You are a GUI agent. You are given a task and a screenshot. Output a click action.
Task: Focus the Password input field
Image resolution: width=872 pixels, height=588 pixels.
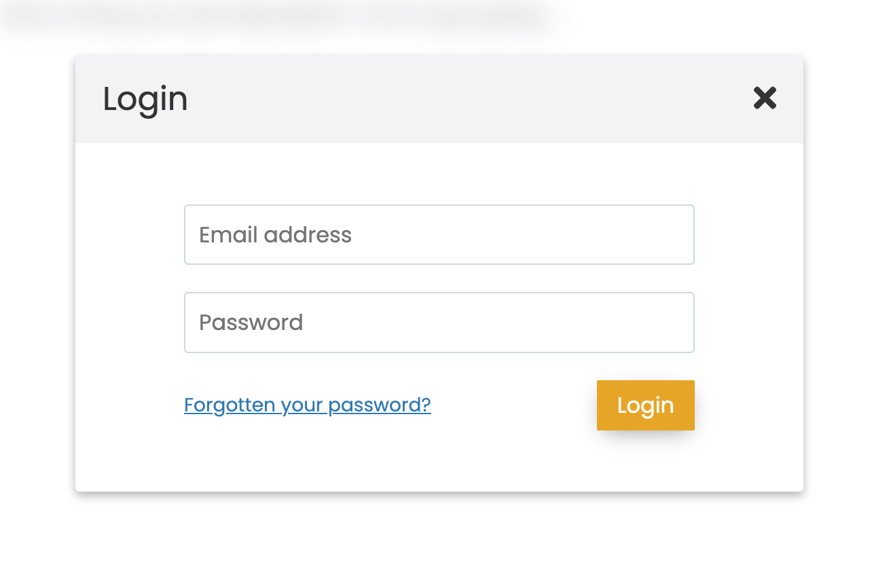[439, 323]
